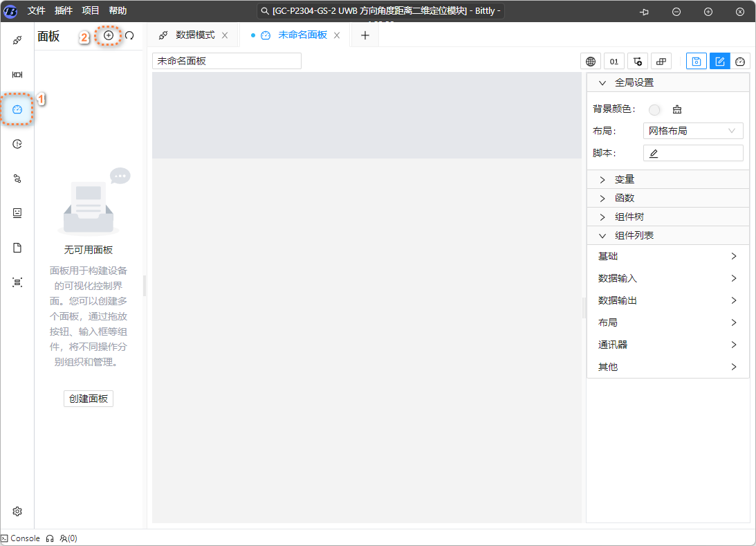The height and width of the screenshot is (546, 756).
Task: Open the panel dashboard sidebar icon
Action: coord(17,109)
